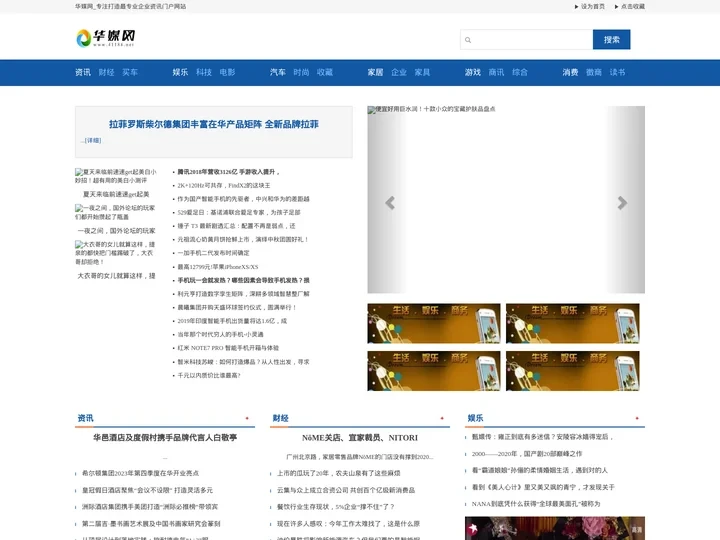This screenshot has height=540, width=720.
Task: Click the red more dot beside 财经 heading
Action: 442,418
